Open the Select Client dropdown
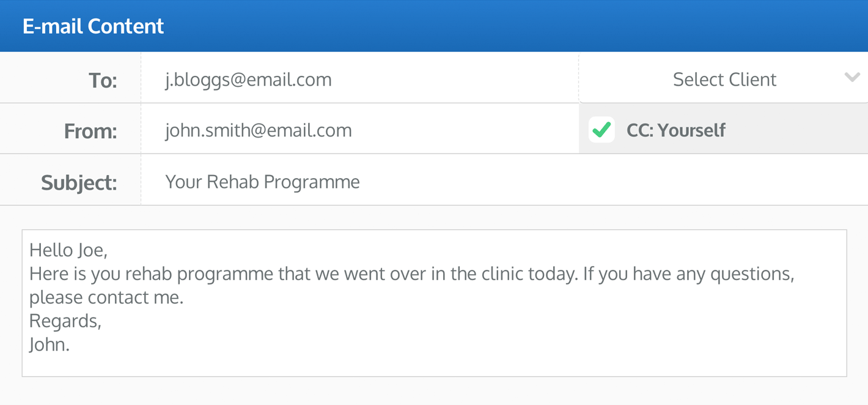This screenshot has width=868, height=405. 724,79
